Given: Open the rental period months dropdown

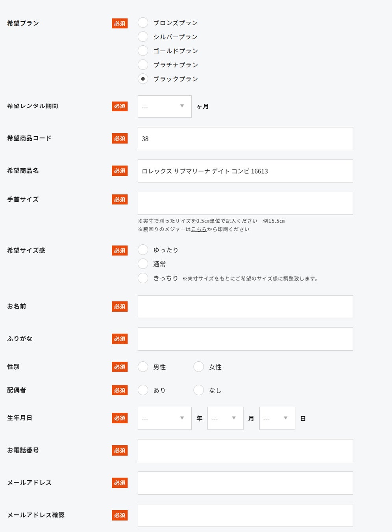Looking at the screenshot, I should [x=165, y=106].
